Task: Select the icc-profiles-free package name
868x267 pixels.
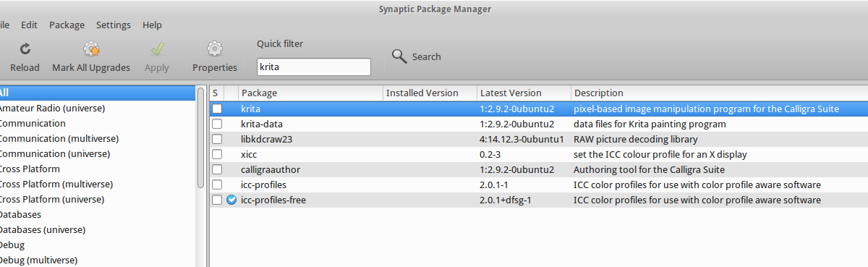Action: pyautogui.click(x=273, y=200)
